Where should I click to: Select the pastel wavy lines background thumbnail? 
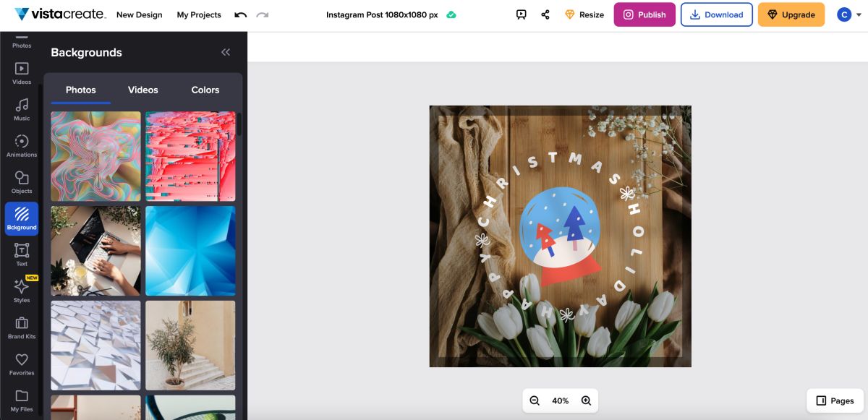click(95, 156)
